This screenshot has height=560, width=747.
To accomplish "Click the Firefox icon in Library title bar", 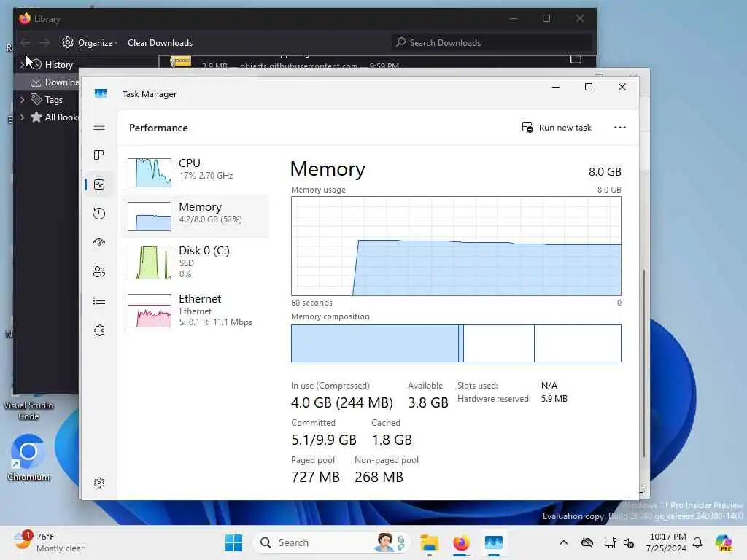I will point(25,18).
